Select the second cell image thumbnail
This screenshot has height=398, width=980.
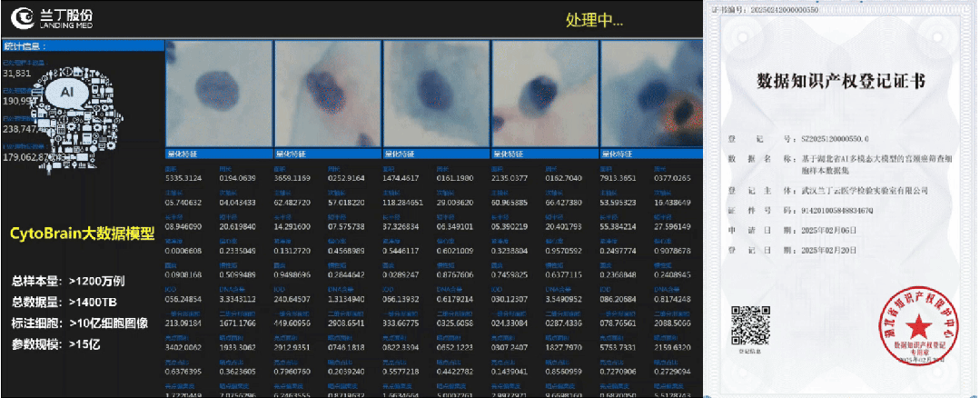point(327,94)
